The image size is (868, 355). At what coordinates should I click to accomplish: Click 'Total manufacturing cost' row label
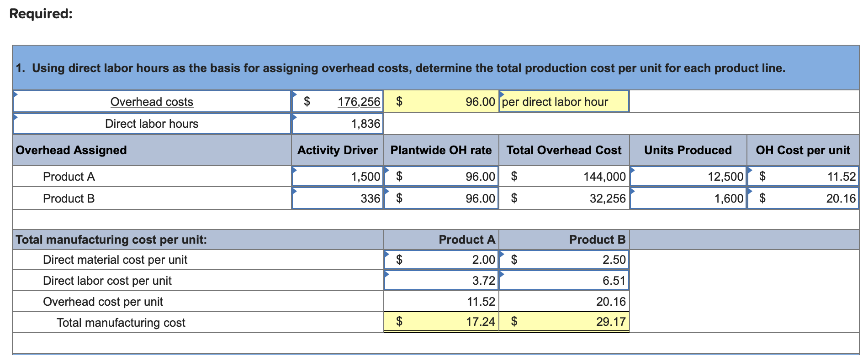coord(121,323)
